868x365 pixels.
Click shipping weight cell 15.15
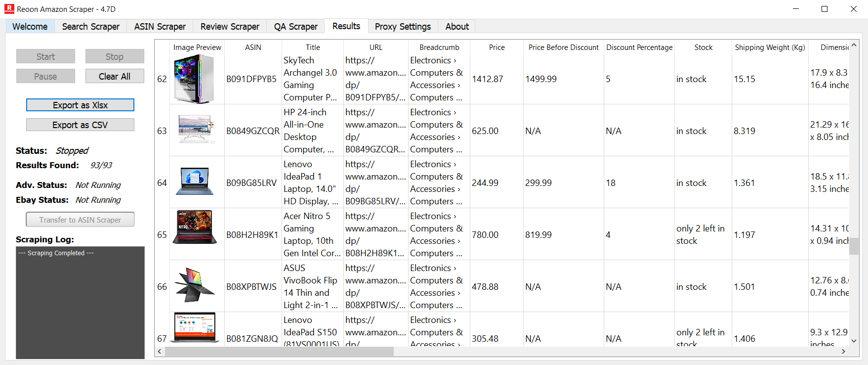pos(770,79)
